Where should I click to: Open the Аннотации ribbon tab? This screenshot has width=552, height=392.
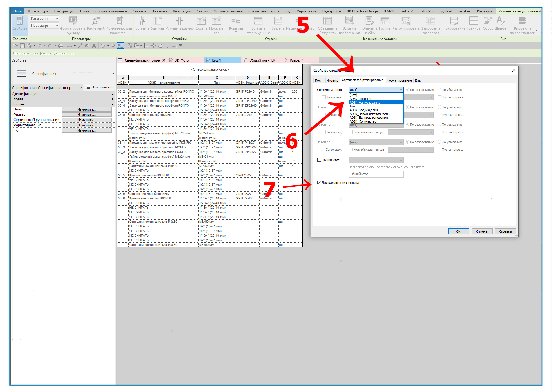pos(182,11)
